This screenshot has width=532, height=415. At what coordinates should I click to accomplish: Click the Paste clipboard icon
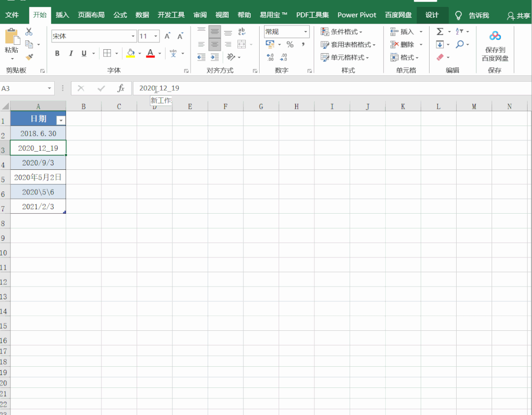pos(12,36)
